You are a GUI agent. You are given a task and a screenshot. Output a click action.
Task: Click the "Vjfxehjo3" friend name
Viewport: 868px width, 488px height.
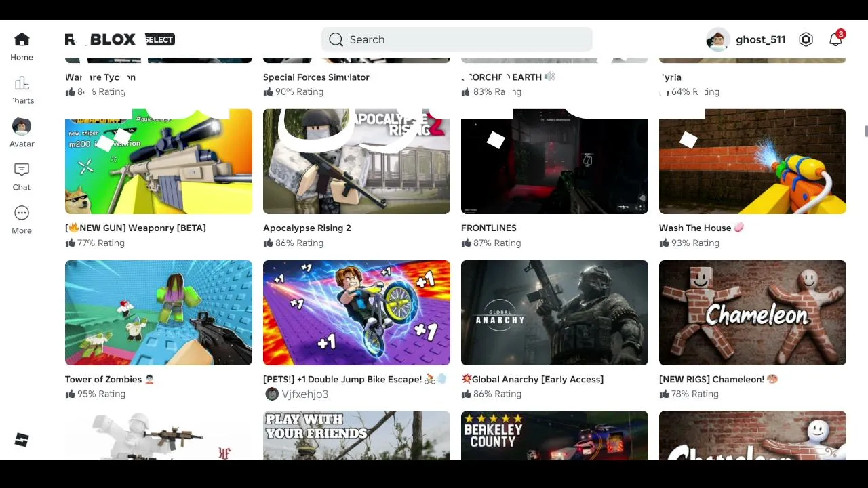pos(305,394)
